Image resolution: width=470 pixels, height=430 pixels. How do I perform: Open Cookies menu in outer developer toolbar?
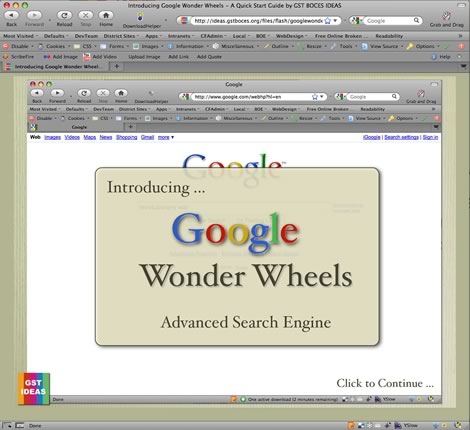54,46
